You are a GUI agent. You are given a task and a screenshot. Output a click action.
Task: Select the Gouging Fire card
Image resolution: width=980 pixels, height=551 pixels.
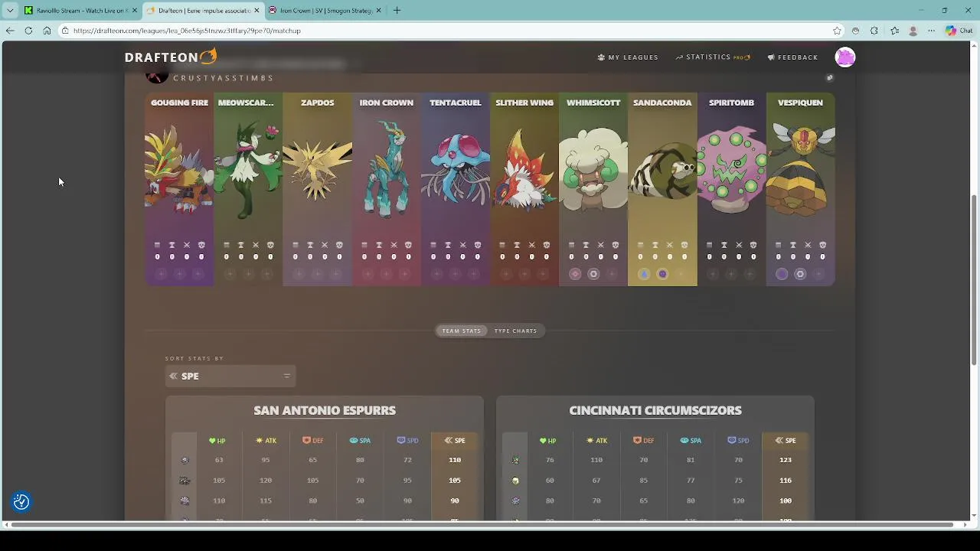coord(179,190)
